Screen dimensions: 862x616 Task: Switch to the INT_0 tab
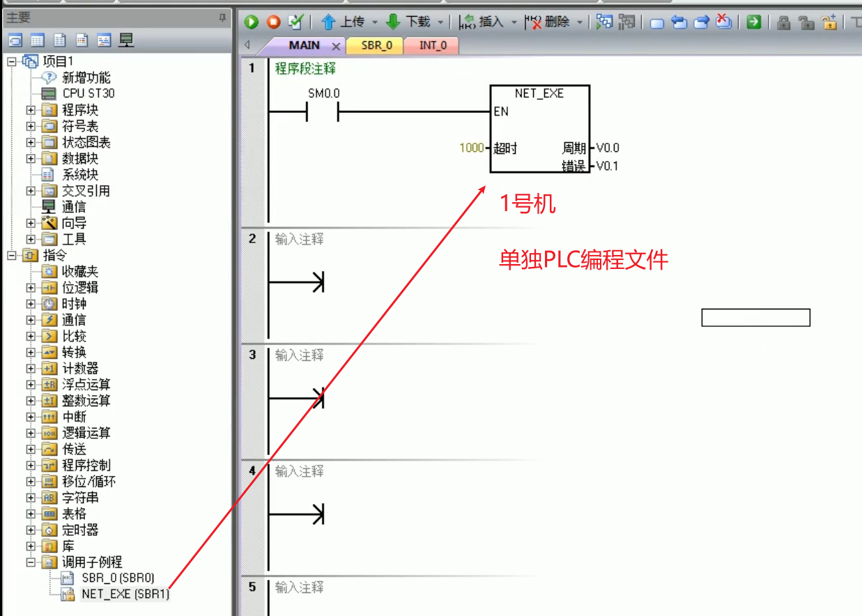pyautogui.click(x=433, y=45)
